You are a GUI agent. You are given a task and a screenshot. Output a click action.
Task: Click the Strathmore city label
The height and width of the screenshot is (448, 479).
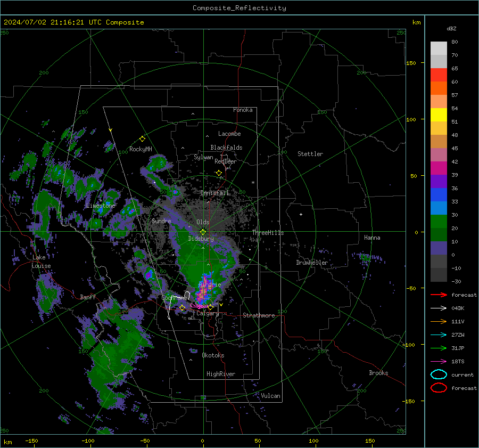(259, 315)
